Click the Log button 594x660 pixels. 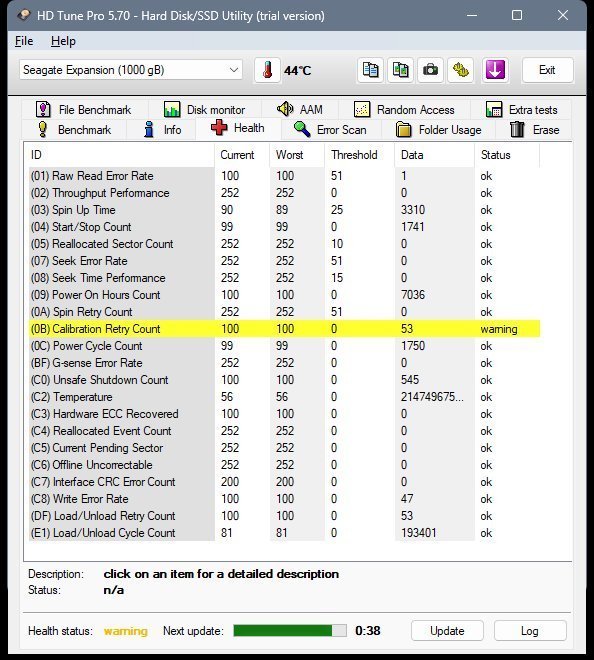click(530, 631)
